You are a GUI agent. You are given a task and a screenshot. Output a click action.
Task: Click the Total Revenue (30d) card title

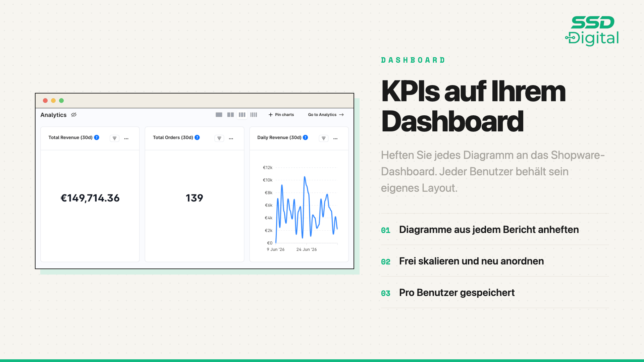(70, 137)
